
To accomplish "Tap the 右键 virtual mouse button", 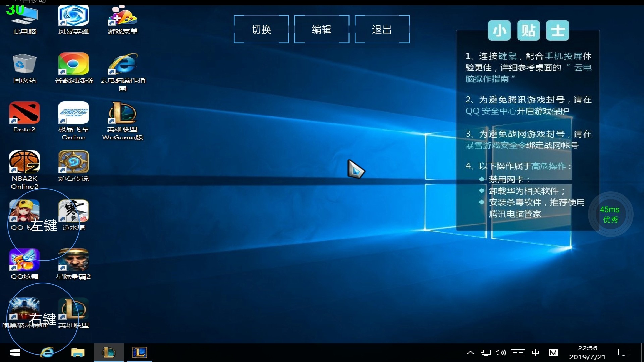I will [43, 319].
